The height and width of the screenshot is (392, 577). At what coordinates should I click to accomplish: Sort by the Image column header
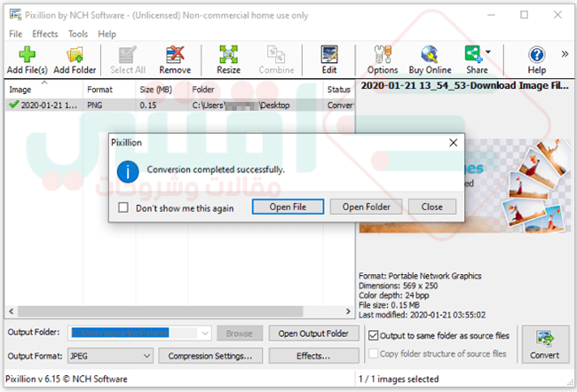(43, 90)
